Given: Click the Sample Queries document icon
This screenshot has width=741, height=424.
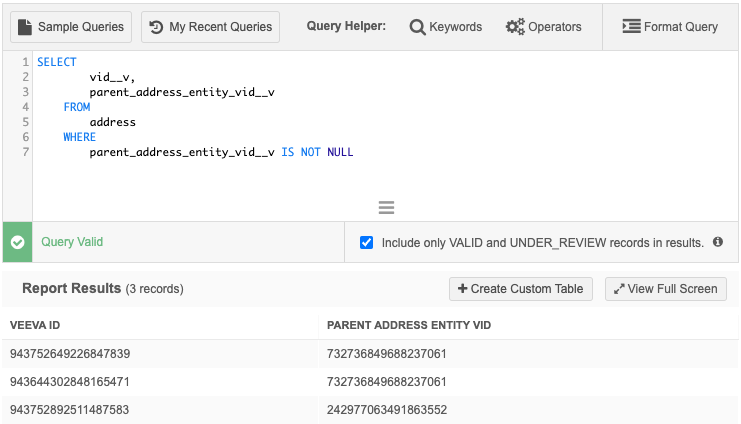Looking at the screenshot, I should click(x=25, y=27).
